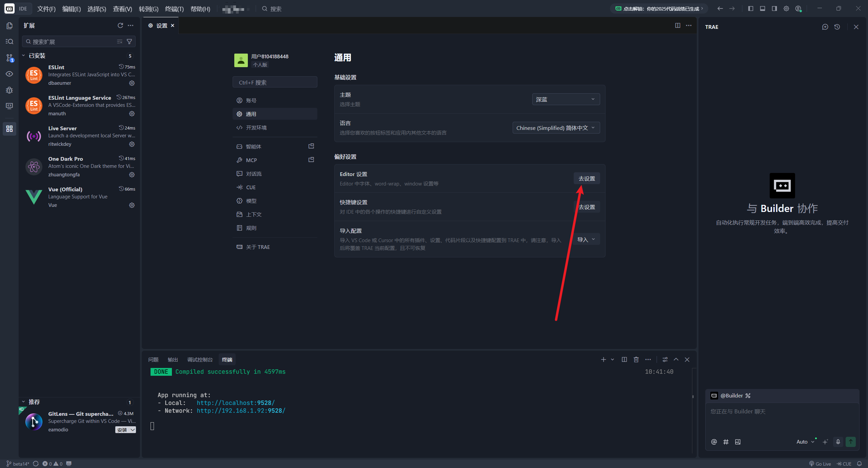The width and height of the screenshot is (868, 468).
Task: Open the 终端(T) menu
Action: [x=174, y=9]
